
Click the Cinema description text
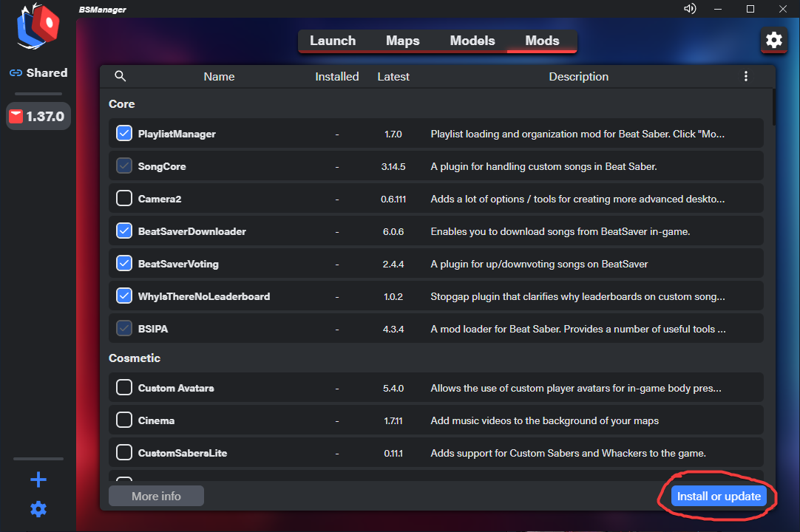[x=544, y=421]
